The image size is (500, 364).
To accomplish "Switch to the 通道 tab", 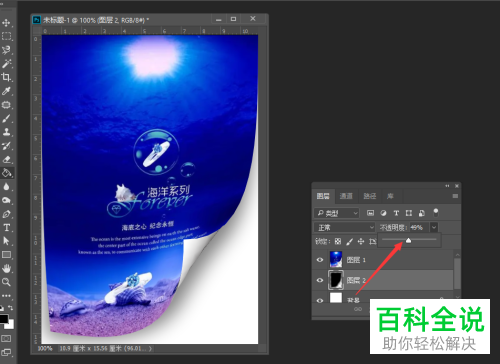I will click(x=346, y=196).
